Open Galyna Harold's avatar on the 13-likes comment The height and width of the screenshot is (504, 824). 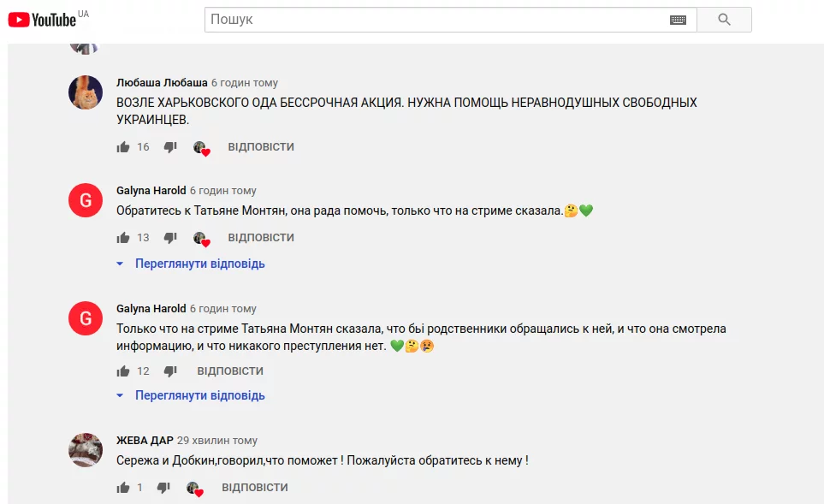[x=86, y=200]
